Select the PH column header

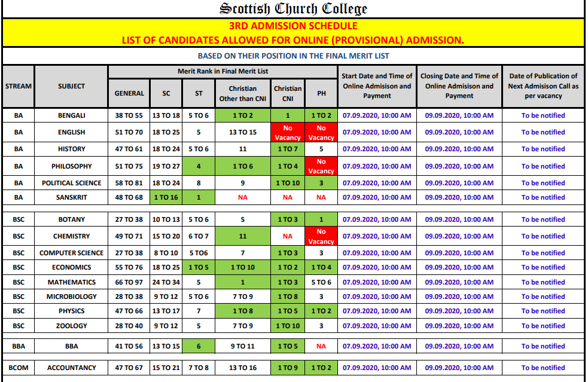click(321, 93)
